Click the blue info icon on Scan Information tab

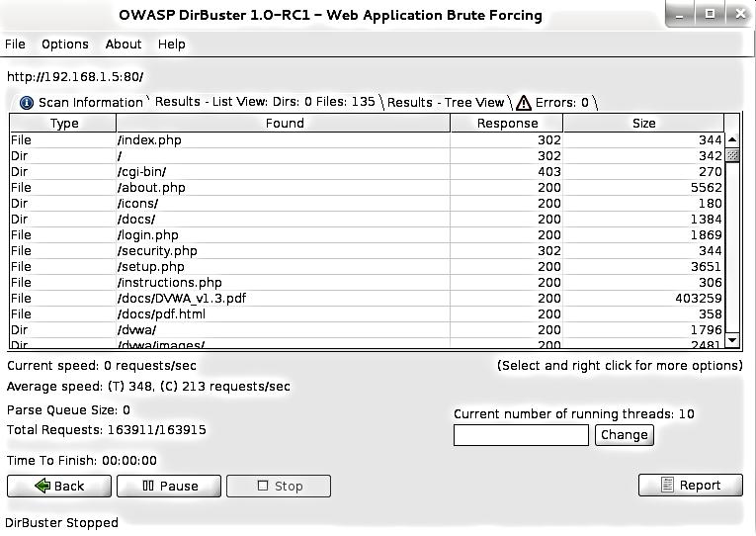26,103
